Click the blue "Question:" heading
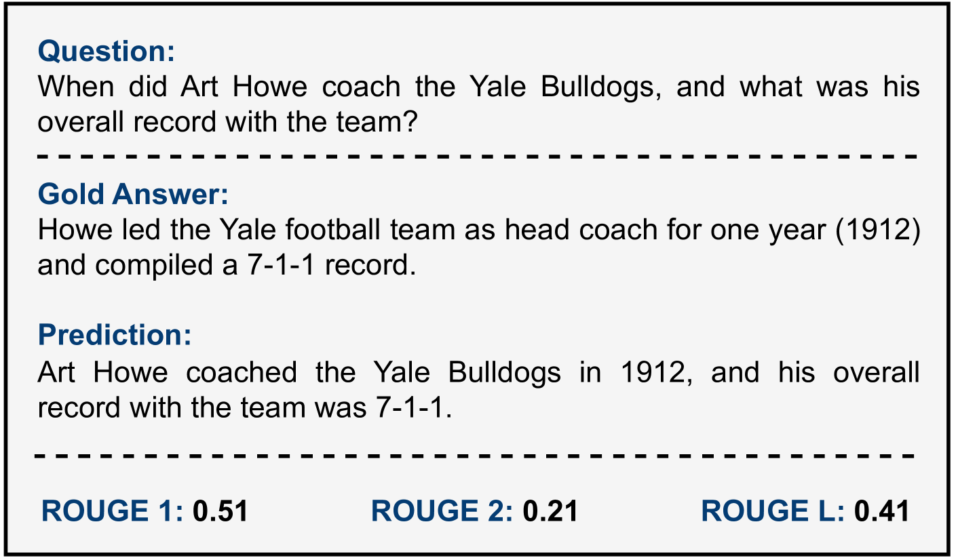The width and height of the screenshot is (958, 560). (107, 51)
